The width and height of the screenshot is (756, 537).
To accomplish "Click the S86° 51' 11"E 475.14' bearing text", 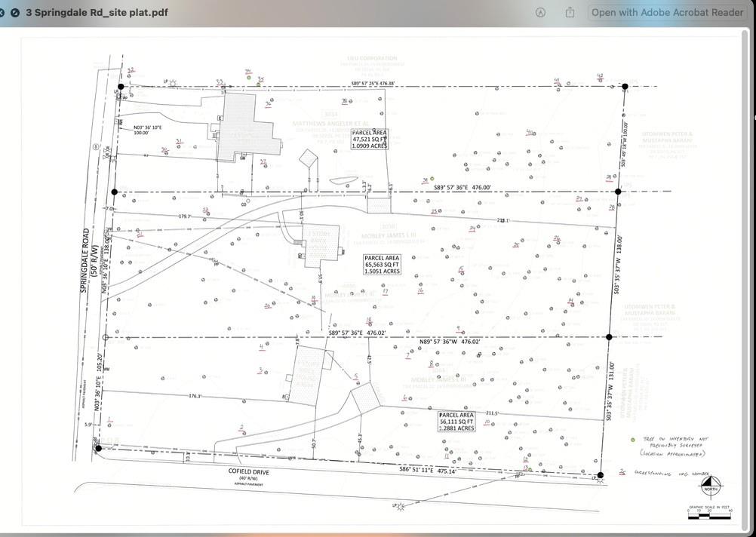I will (428, 469).
